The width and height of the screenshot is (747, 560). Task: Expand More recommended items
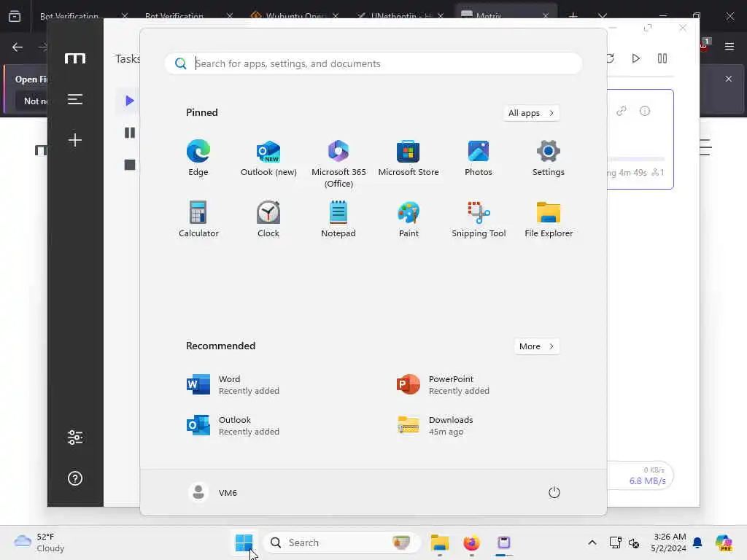tap(537, 346)
